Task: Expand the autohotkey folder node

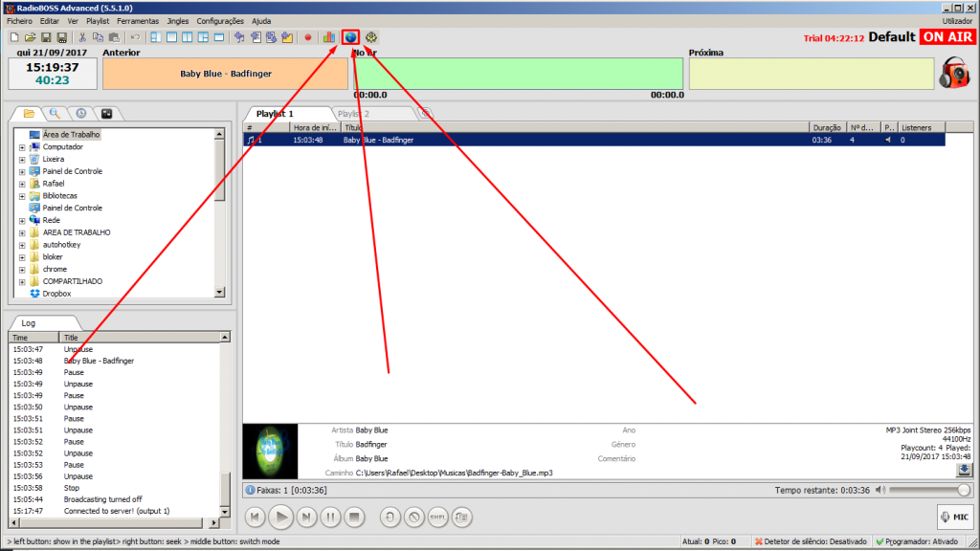Action: click(22, 245)
